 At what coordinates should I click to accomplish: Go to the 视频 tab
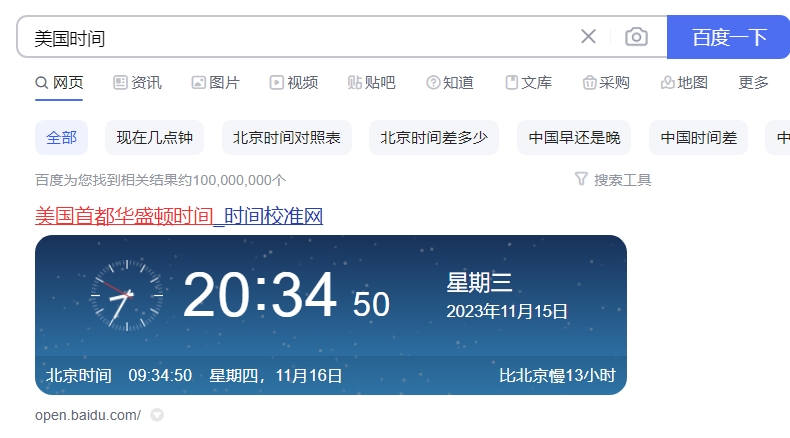[294, 83]
